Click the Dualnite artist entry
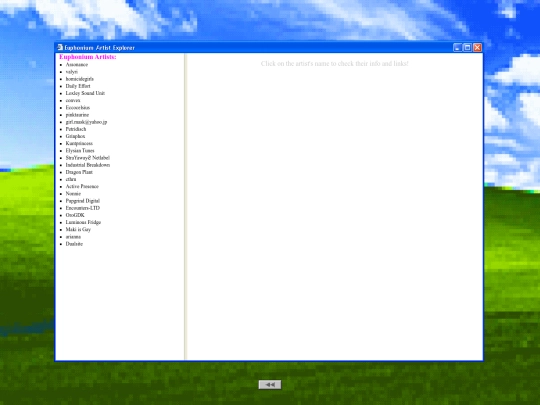This screenshot has height=405, width=540. click(x=74, y=244)
